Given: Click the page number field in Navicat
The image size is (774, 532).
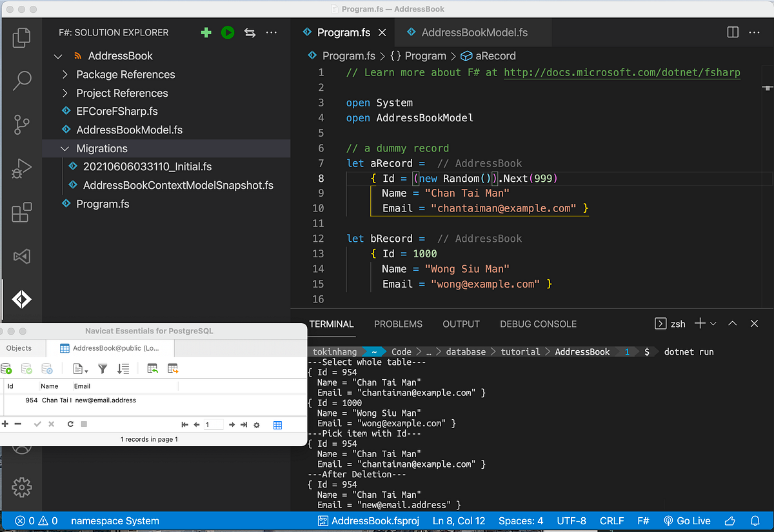Looking at the screenshot, I should (212, 424).
